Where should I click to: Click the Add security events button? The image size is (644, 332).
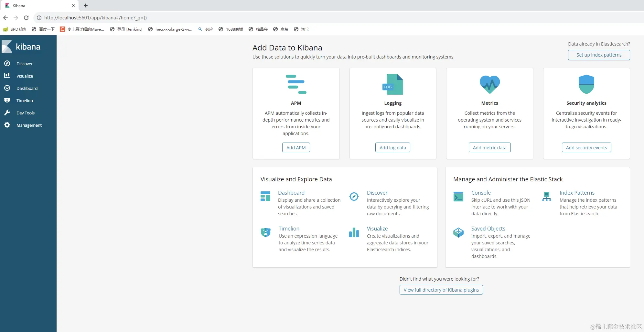point(586,148)
